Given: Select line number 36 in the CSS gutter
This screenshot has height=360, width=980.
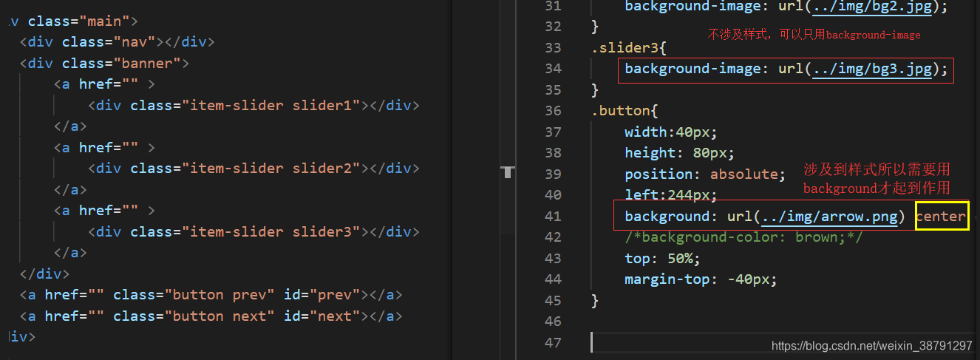Looking at the screenshot, I should point(553,111).
